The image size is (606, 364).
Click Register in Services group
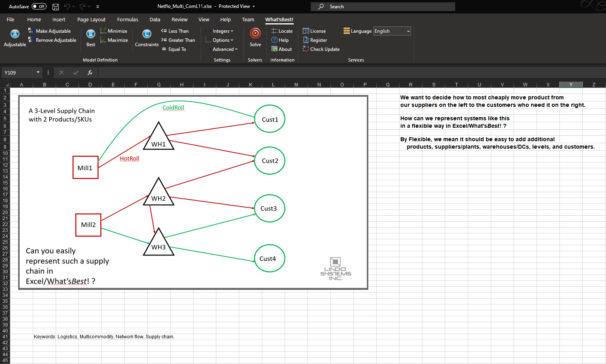pyautogui.click(x=315, y=40)
